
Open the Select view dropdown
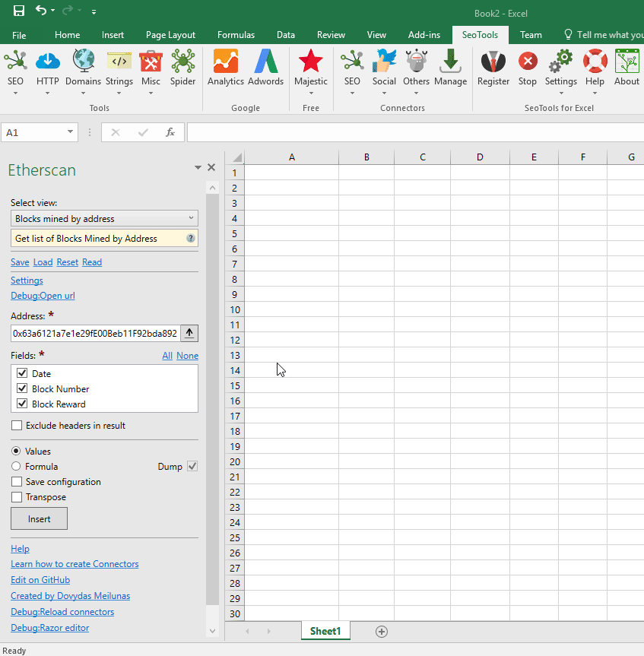(x=104, y=218)
